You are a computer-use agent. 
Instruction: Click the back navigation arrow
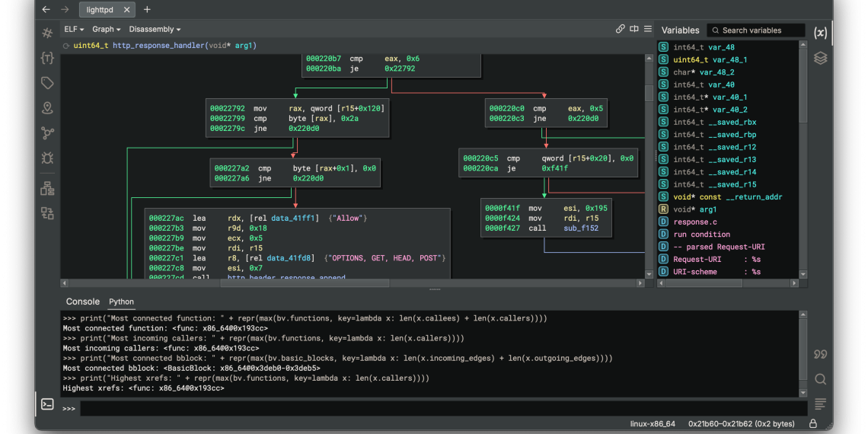[x=46, y=10]
